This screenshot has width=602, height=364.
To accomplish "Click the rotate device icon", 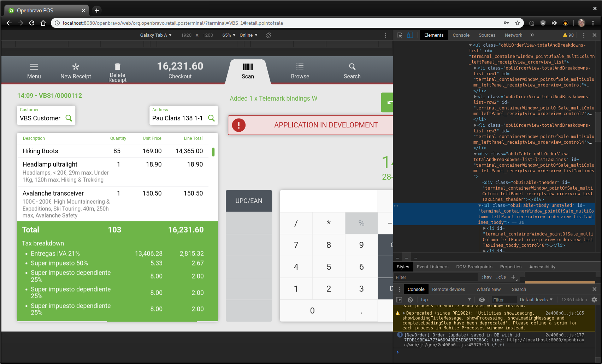I will [268, 35].
